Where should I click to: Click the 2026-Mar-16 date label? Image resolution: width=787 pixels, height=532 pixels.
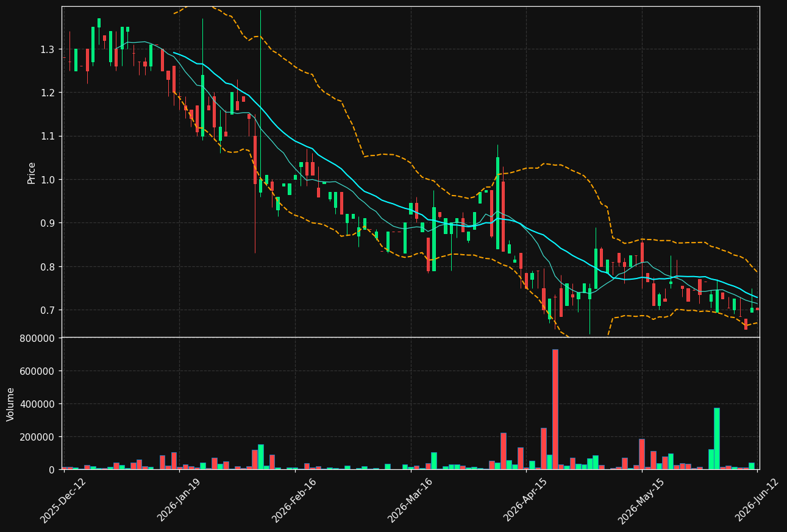(410, 500)
